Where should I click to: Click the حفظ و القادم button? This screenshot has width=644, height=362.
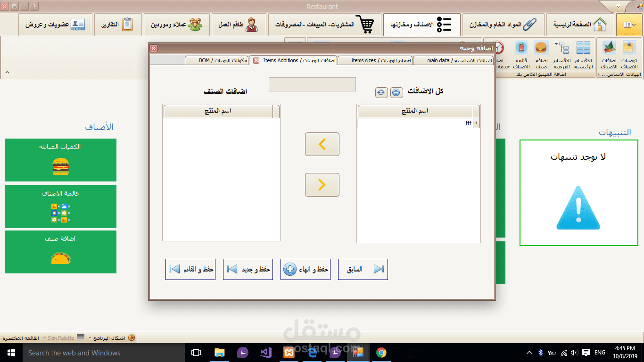point(190,270)
